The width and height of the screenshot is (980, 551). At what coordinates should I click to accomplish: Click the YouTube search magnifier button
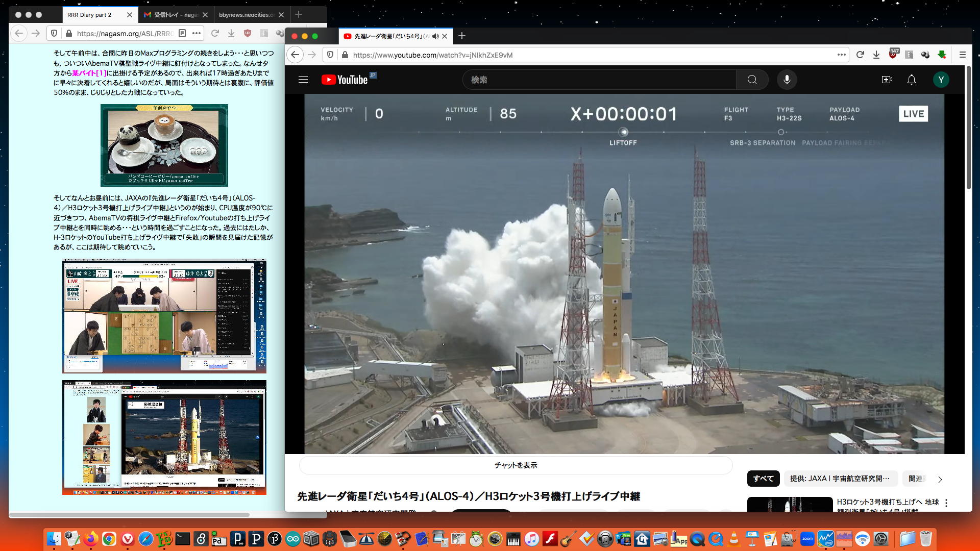[x=752, y=80]
